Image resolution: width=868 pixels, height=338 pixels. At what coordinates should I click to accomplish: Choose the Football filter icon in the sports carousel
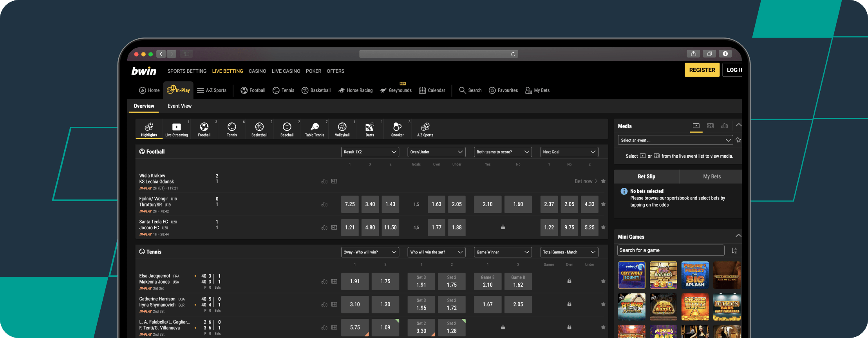pos(204,129)
